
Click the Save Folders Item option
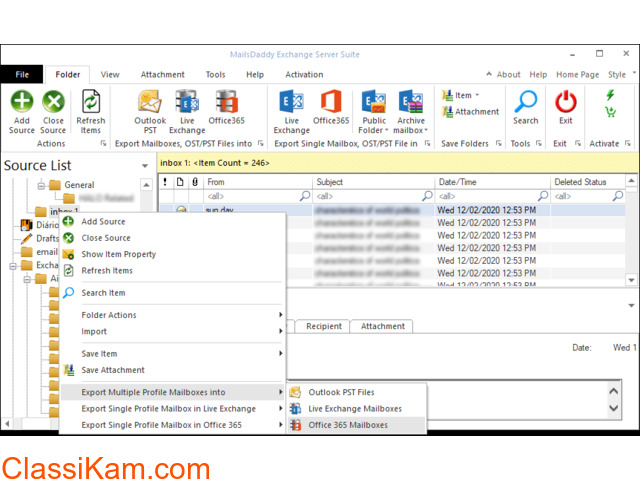[x=460, y=96]
